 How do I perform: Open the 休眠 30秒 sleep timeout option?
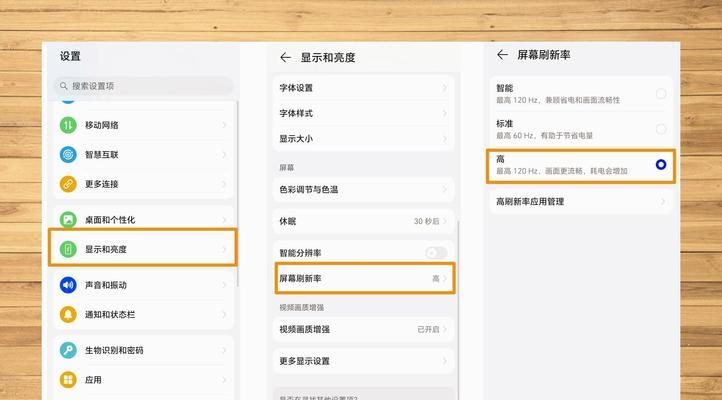(x=363, y=220)
